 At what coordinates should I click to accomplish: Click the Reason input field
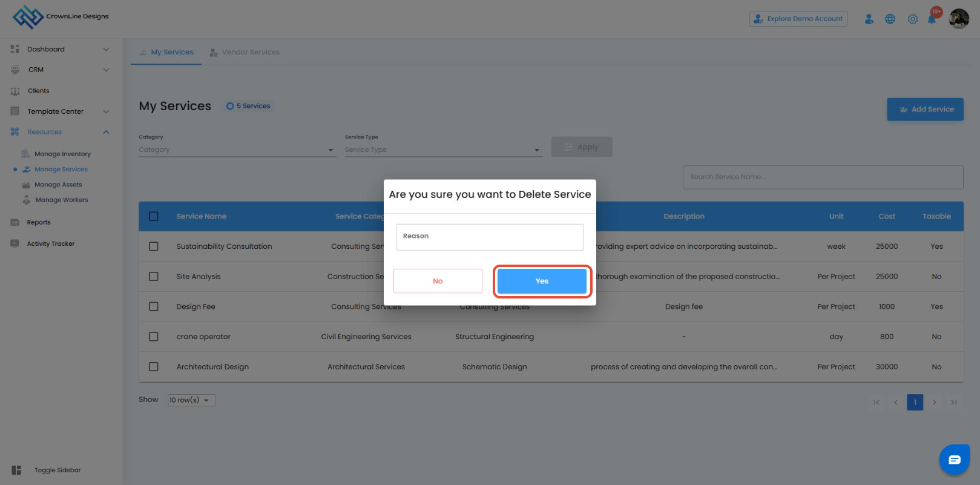(490, 237)
